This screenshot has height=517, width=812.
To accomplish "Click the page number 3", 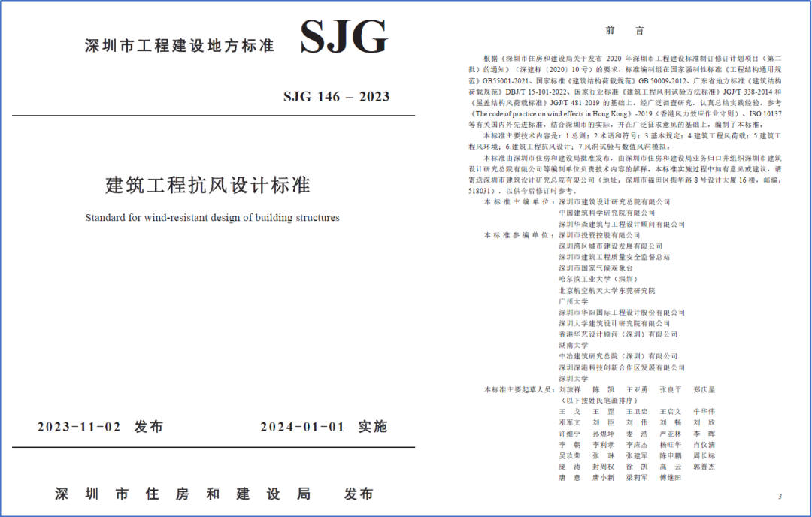I will 780,497.
